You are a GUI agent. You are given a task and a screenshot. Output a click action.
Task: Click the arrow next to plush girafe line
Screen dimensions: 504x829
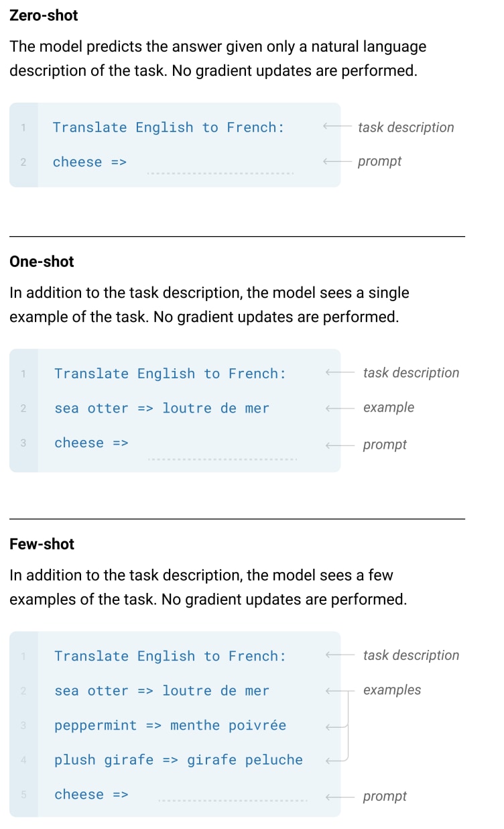coord(336,760)
